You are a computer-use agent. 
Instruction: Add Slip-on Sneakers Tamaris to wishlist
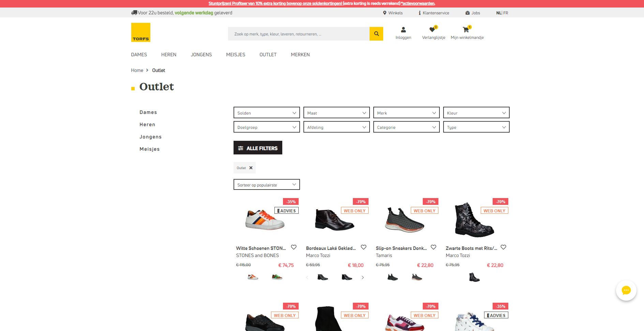(433, 247)
